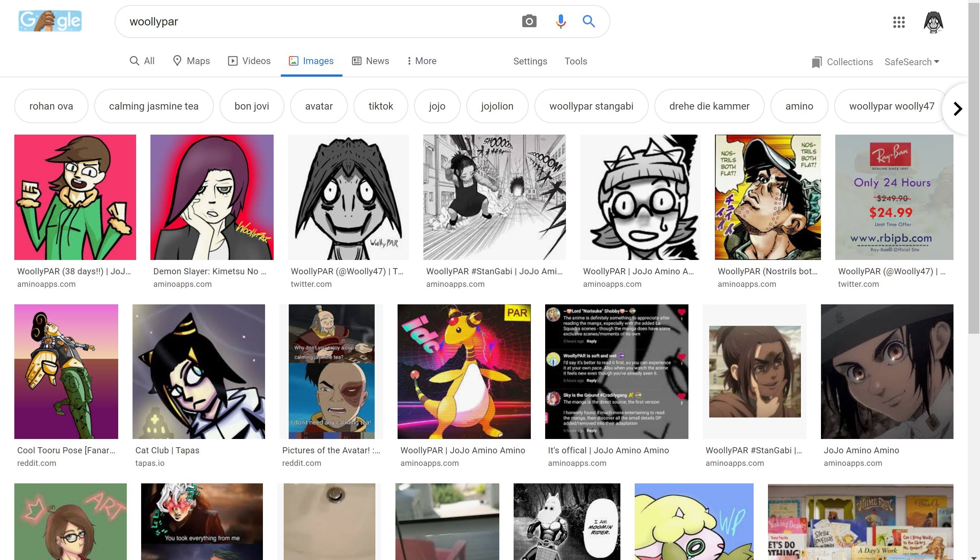Open the Google apps grid
This screenshot has height=560, width=980.
click(x=898, y=22)
